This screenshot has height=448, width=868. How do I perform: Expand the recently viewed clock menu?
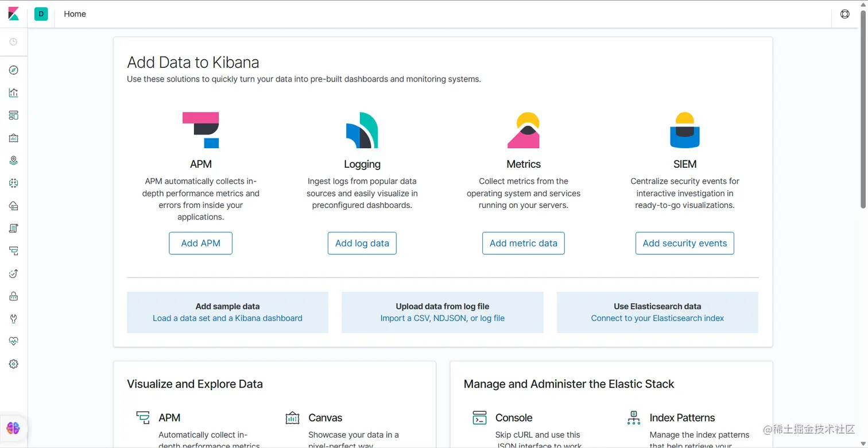(14, 42)
